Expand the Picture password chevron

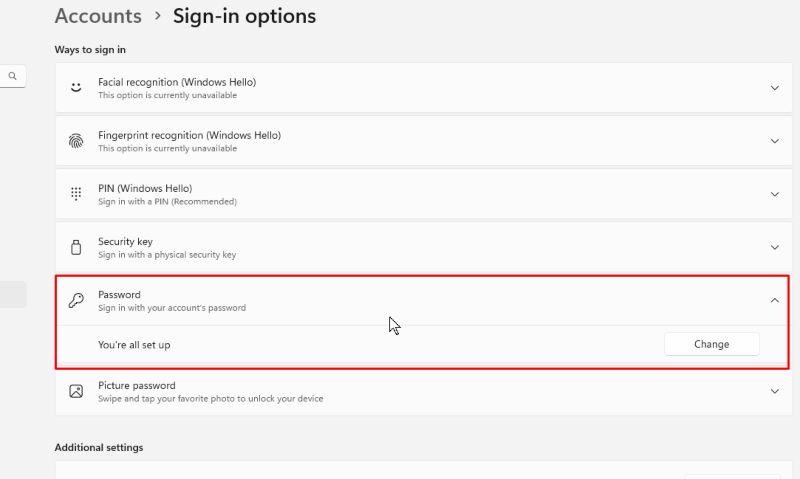coord(774,391)
